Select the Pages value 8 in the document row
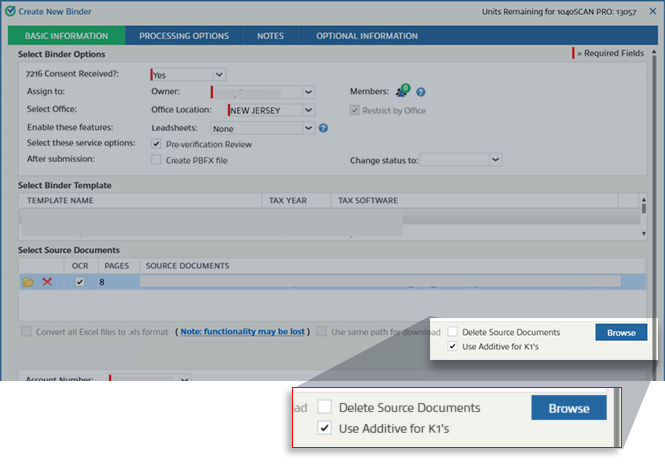Image resolution: width=665 pixels, height=466 pixels. [x=102, y=282]
